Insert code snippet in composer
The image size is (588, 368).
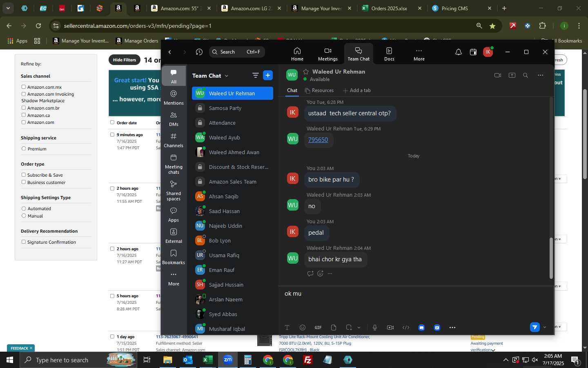pos(406,328)
